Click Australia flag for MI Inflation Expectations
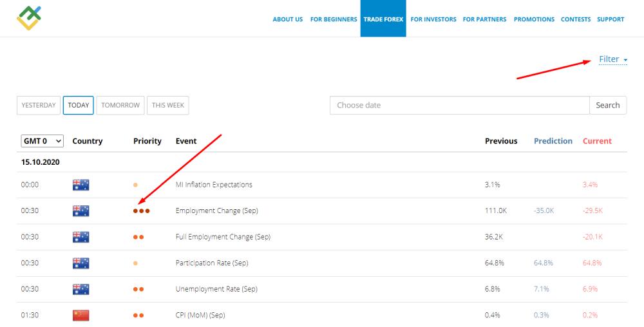The height and width of the screenshot is (327, 644). point(80,185)
